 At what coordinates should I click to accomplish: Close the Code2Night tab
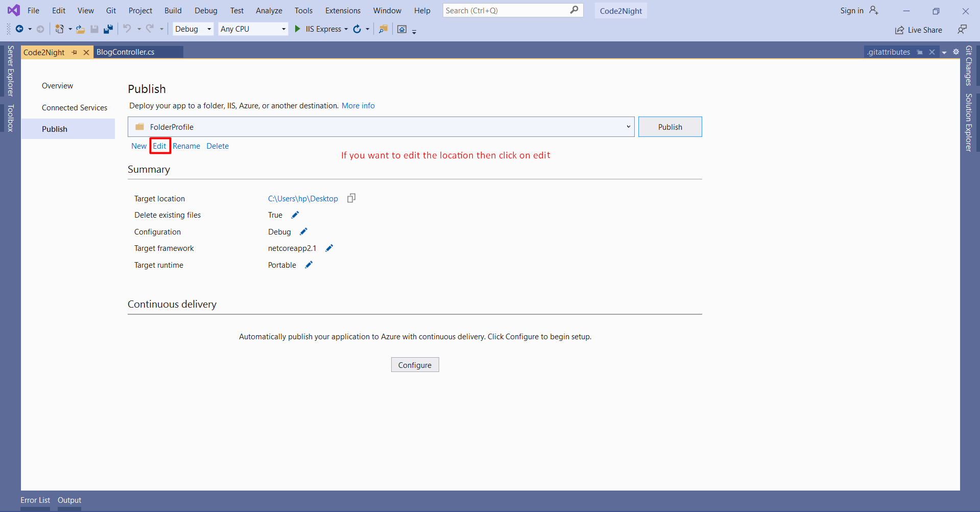click(x=86, y=52)
